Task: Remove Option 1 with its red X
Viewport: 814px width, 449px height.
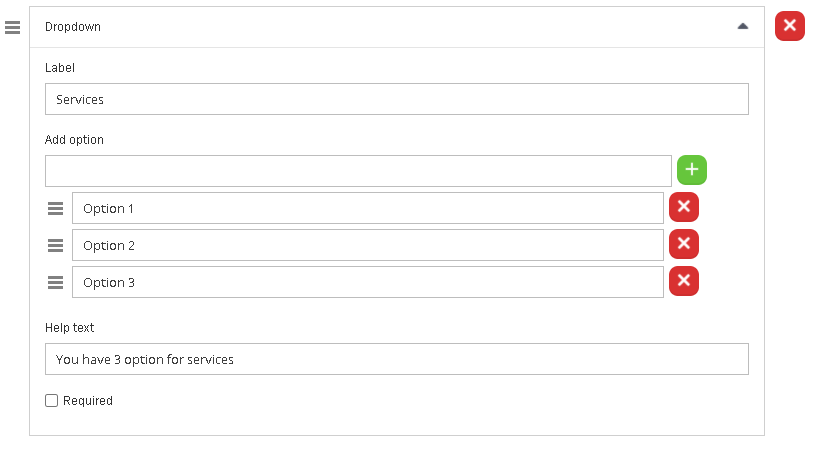Action: click(x=684, y=207)
